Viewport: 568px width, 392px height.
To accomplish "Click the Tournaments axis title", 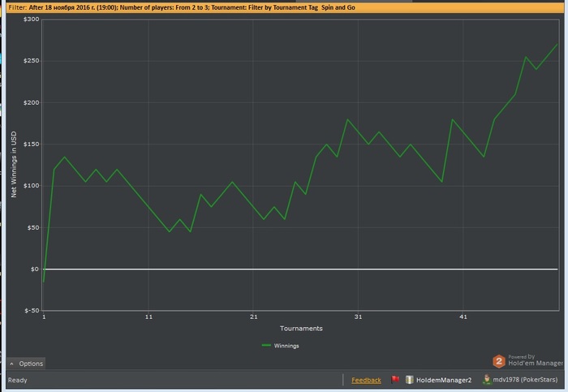I will [x=301, y=328].
